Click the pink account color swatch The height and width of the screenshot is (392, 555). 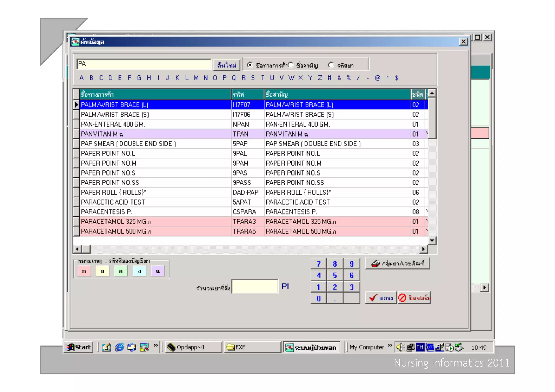[x=84, y=271]
